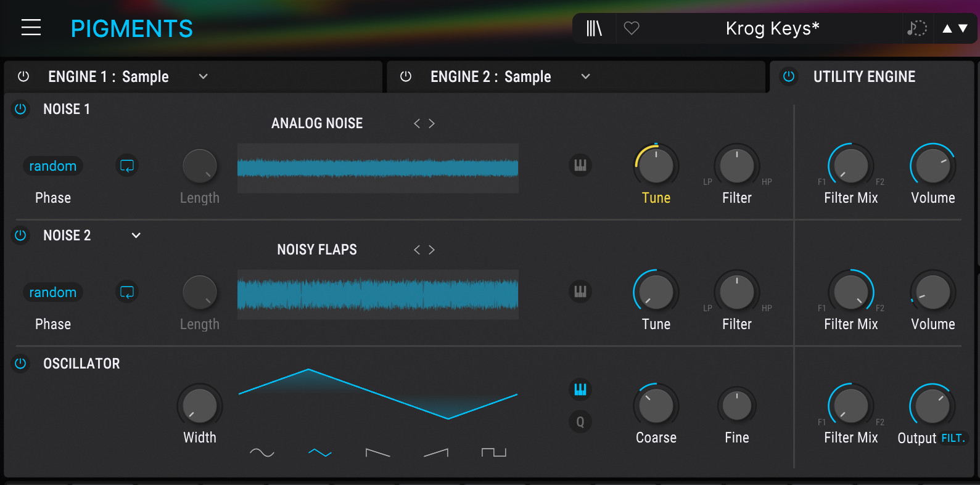Viewport: 980px width, 485px height.
Task: Toggle Noise 1 loop icon
Action: pos(127,166)
